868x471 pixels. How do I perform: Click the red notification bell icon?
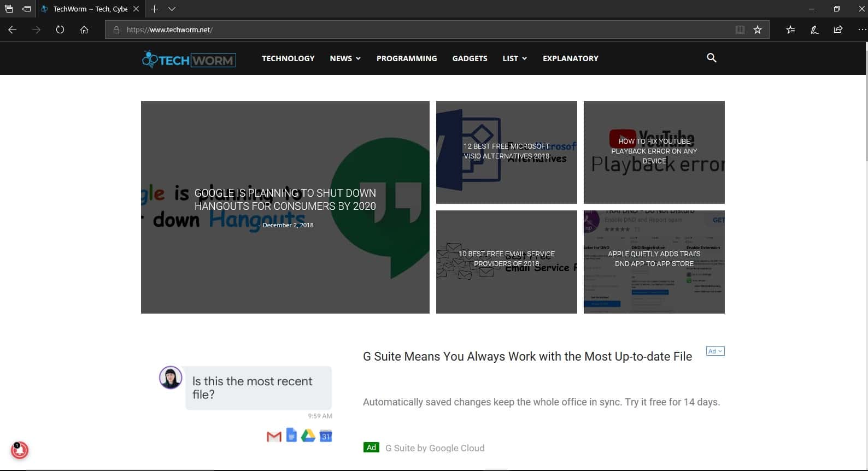20,450
